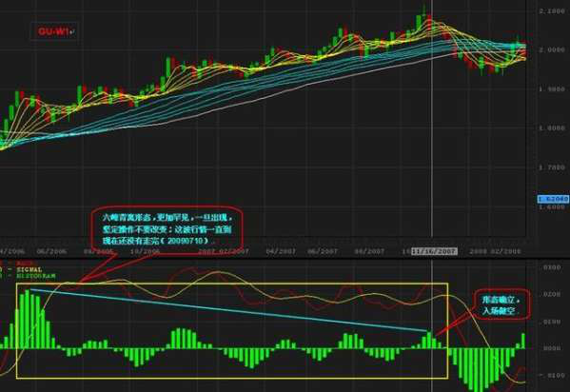The image size is (570, 392).
Task: Click the 02/2008 date axis label
Action: click(x=505, y=251)
